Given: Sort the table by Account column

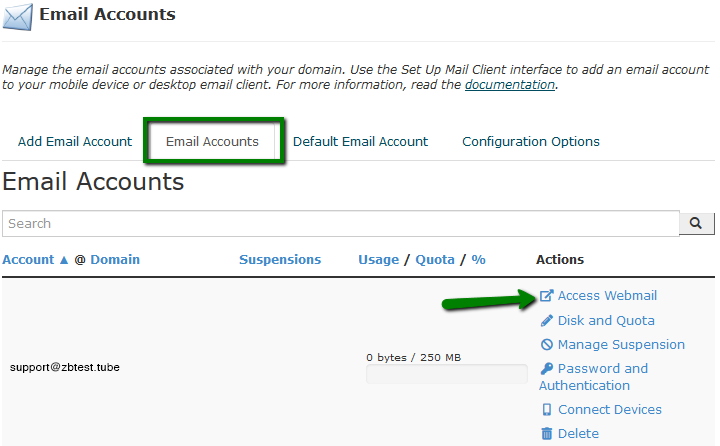Looking at the screenshot, I should (x=28, y=260).
